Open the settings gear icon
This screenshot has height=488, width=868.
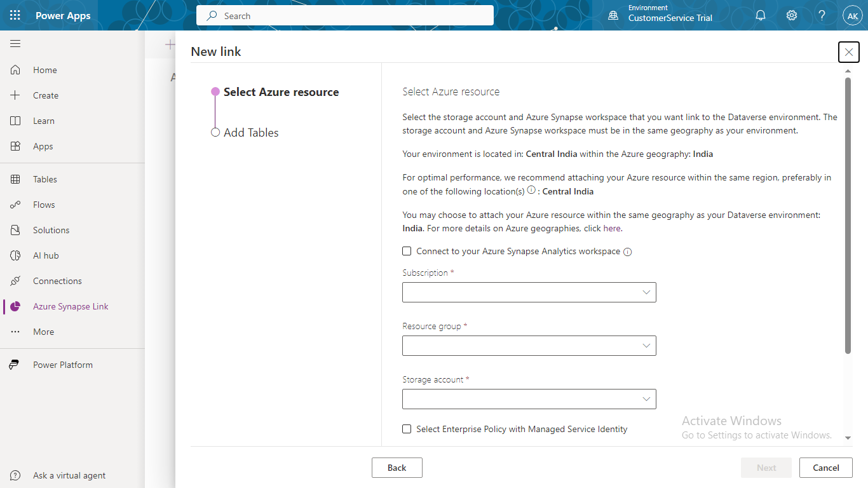[x=792, y=15]
